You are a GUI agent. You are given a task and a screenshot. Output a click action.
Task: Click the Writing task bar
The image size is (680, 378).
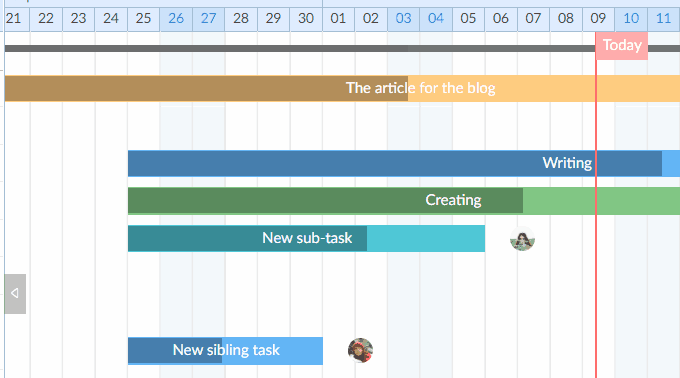(404, 163)
